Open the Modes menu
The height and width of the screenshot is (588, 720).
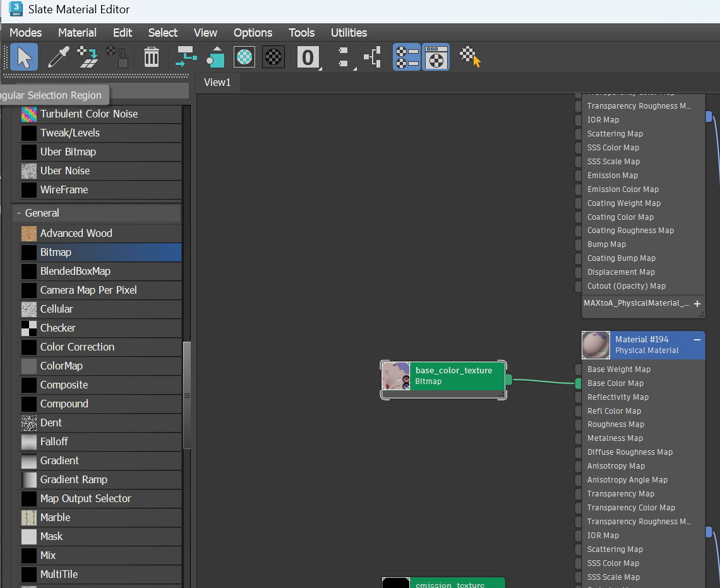pos(26,33)
